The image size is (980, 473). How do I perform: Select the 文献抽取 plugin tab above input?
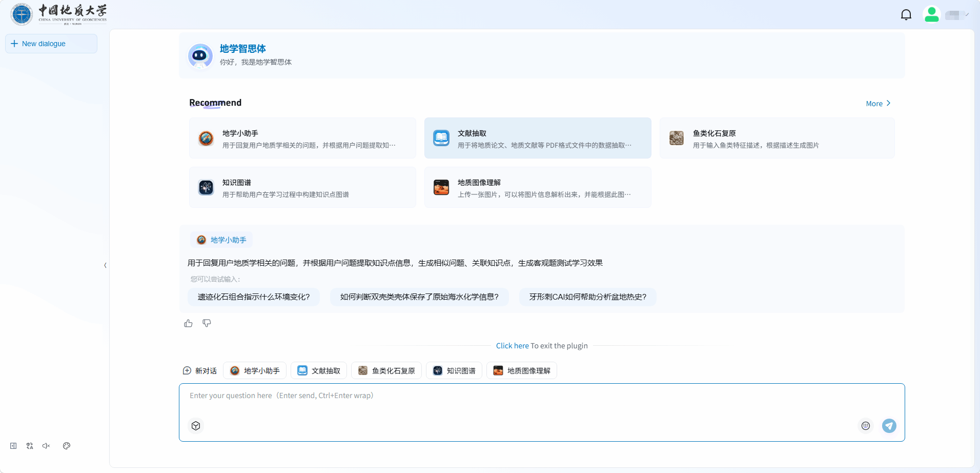[319, 370]
